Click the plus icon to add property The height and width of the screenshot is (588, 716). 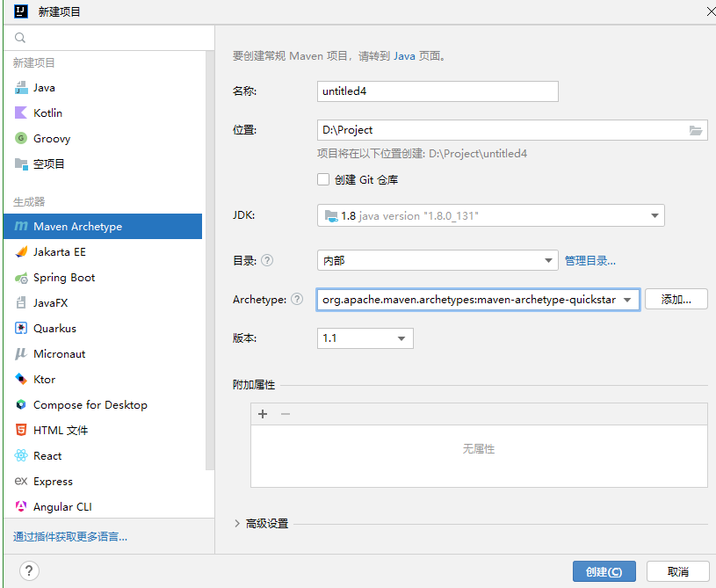(263, 414)
